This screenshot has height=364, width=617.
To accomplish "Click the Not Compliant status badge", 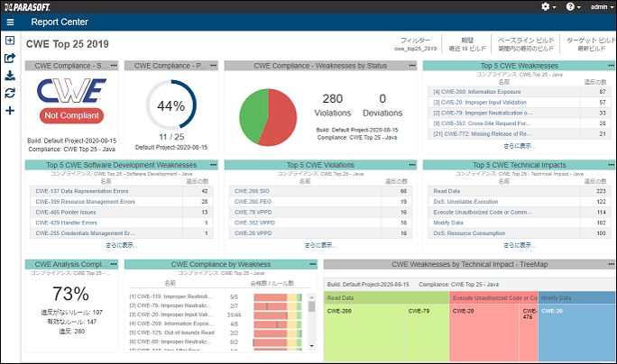I will tap(71, 115).
